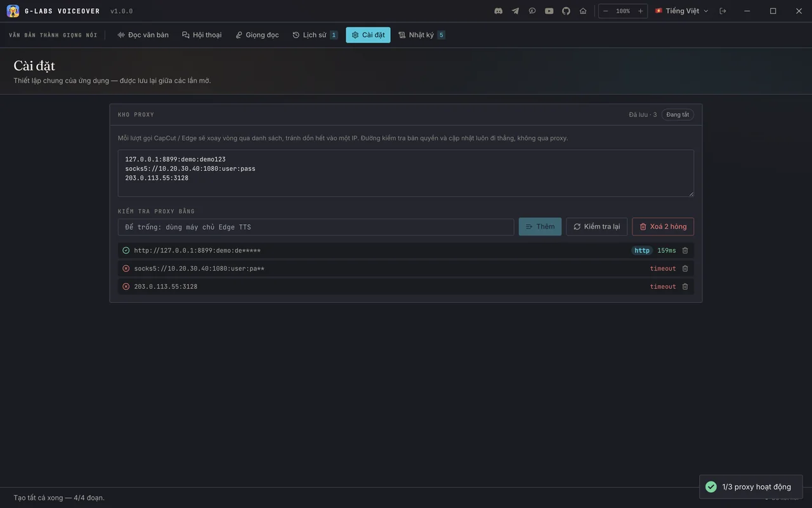Focus the Kiểm tra proxy bằng input field

pos(316,227)
